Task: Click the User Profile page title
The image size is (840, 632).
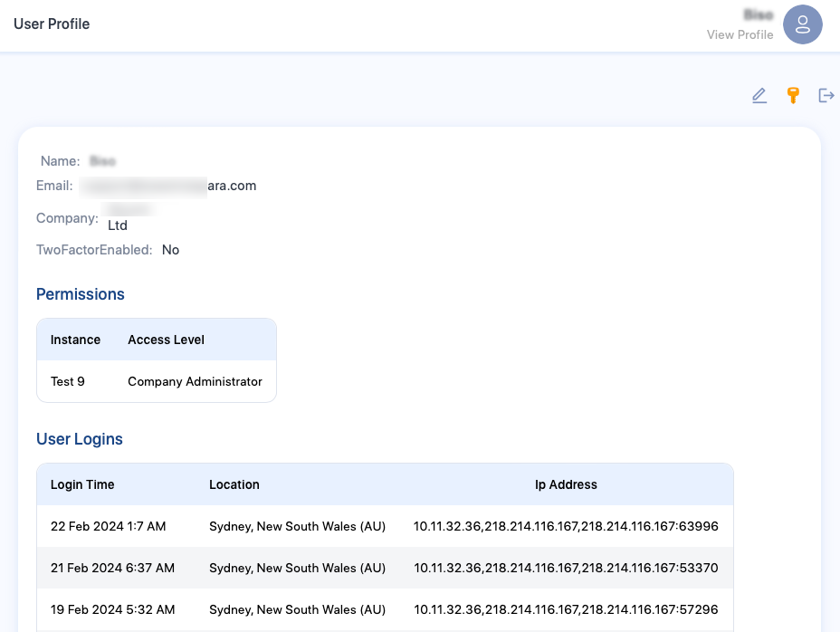Action: [x=52, y=24]
